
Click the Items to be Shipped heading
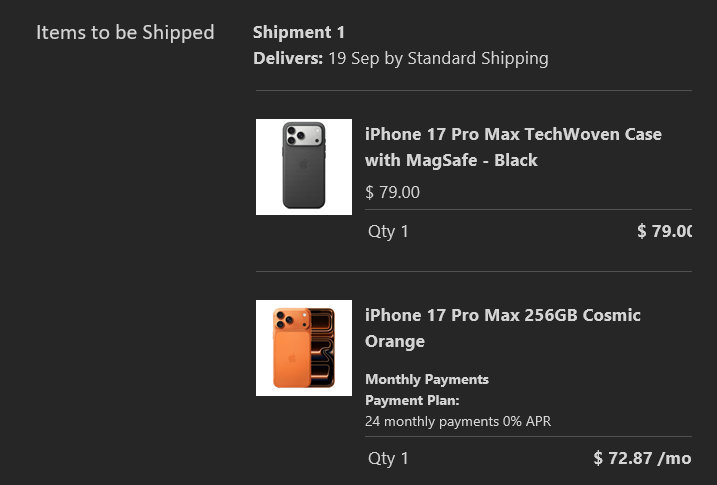click(x=125, y=32)
